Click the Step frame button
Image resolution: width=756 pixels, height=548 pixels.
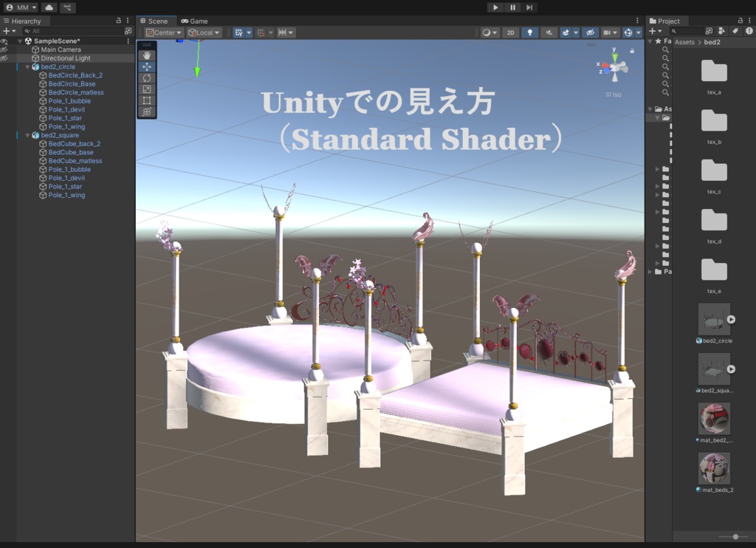tap(528, 7)
